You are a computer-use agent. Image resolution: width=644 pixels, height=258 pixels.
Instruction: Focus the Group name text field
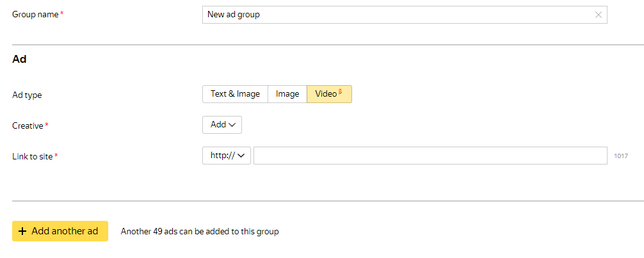point(397,15)
